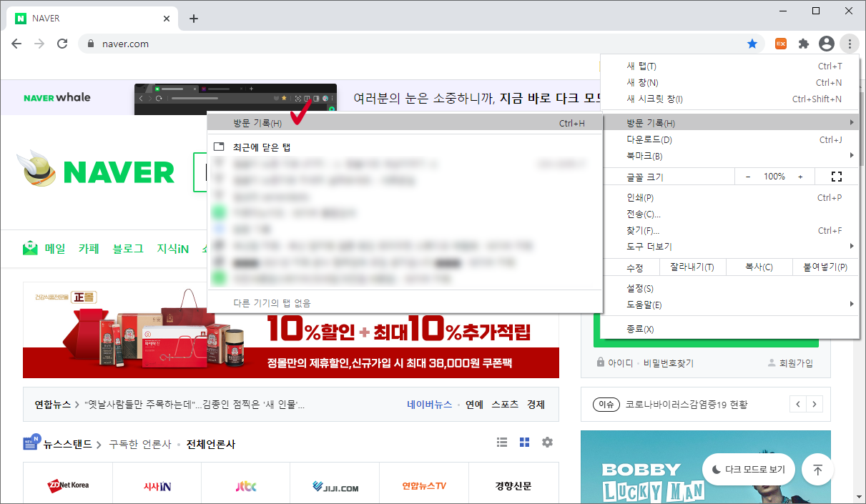Switch to 구독한 언론사 tab
The height and width of the screenshot is (504, 866).
(x=140, y=444)
